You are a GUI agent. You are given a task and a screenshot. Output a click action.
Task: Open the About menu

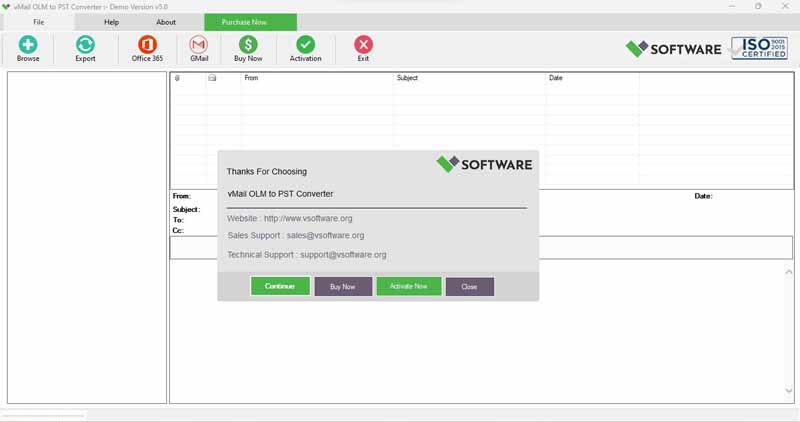click(x=166, y=22)
